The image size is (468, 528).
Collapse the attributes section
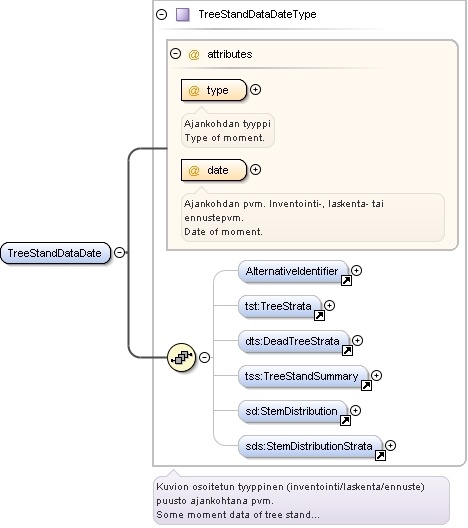[x=175, y=54]
